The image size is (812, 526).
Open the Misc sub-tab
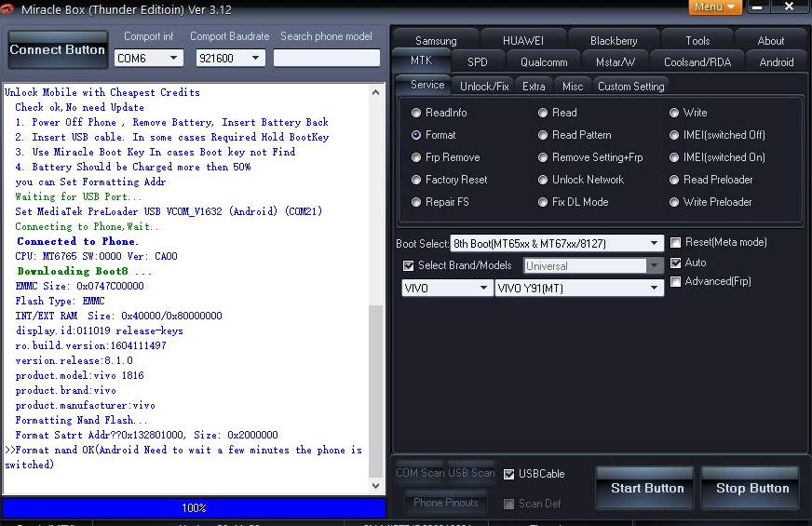(x=573, y=86)
